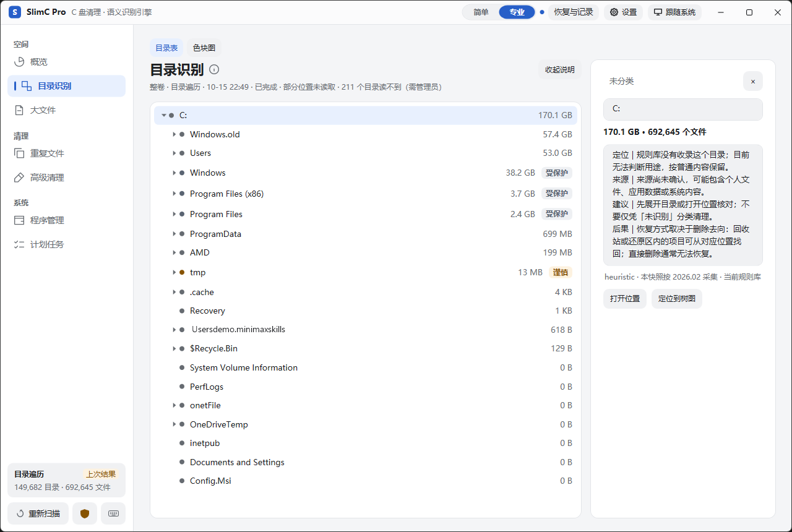Select the Recovery row
The width and height of the screenshot is (792, 532).
[366, 311]
